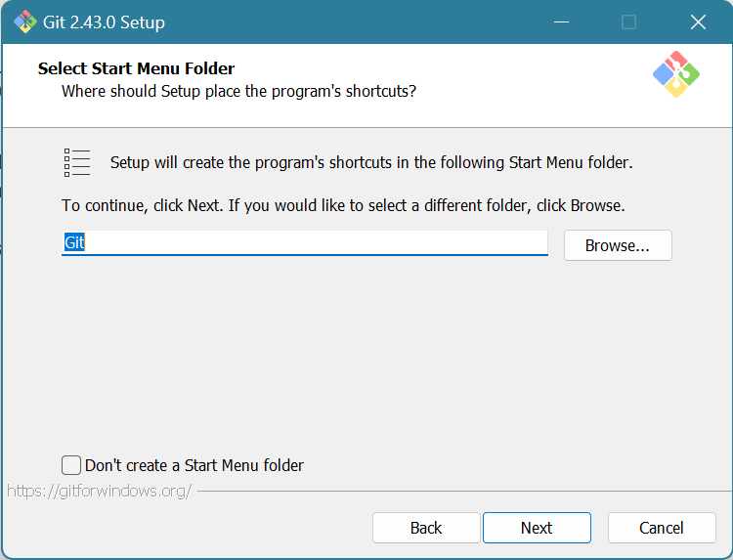This screenshot has height=560, width=733.
Task: Click the disabled maximize button
Action: coord(628,22)
